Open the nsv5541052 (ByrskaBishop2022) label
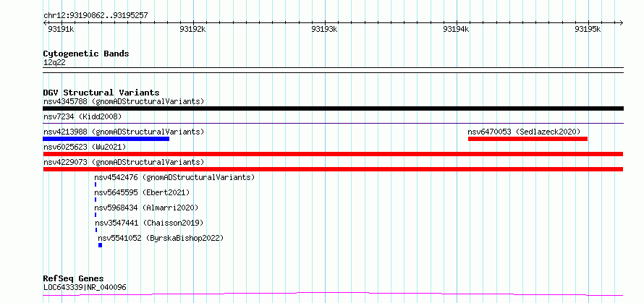Screen dimensions: 644x303 point(161,238)
